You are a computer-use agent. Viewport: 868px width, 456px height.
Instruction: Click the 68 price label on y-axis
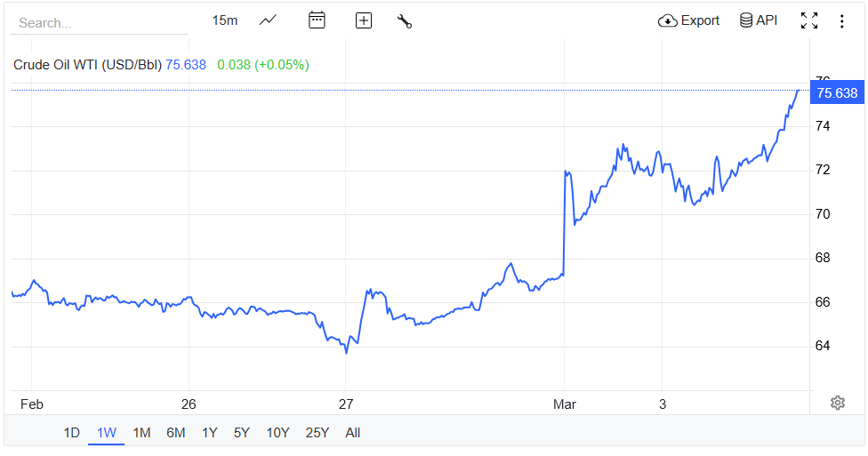click(823, 258)
